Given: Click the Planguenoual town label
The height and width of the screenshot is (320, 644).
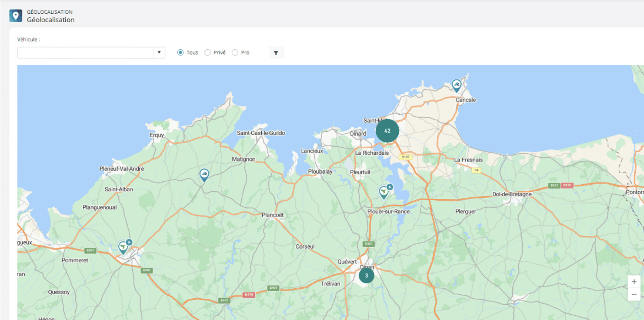Looking at the screenshot, I should click(100, 207).
